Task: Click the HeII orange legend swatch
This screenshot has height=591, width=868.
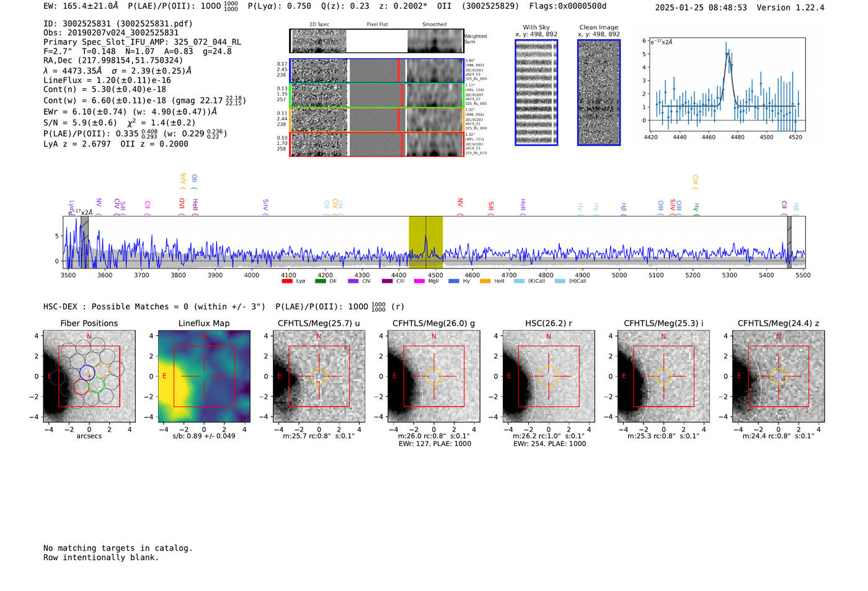Action: (485, 281)
